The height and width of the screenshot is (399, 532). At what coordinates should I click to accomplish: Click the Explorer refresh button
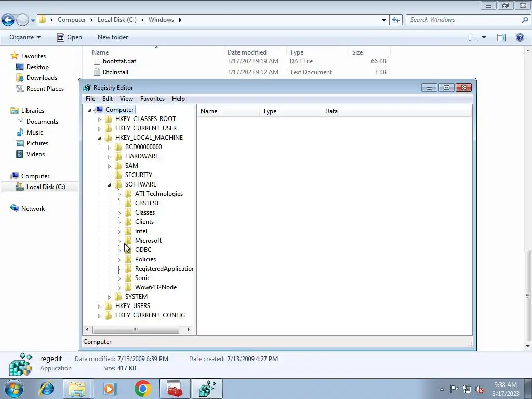coord(396,20)
